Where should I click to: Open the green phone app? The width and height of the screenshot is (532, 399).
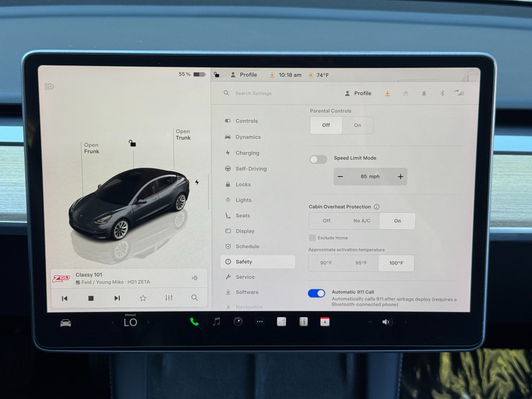[x=194, y=322]
